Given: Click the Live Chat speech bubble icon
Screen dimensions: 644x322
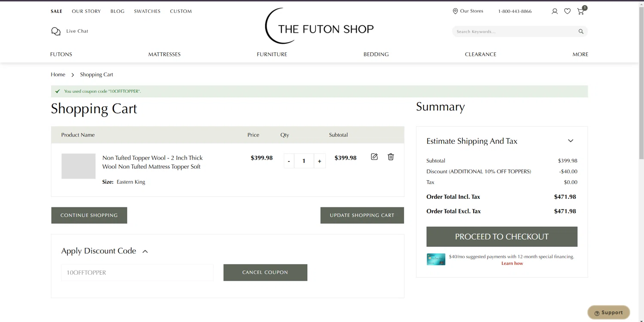Looking at the screenshot, I should pos(56,31).
